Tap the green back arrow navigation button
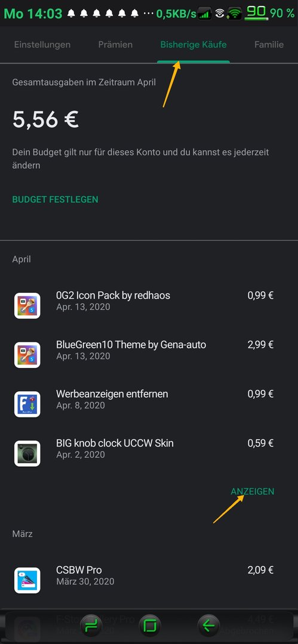Screen dimensions: 298x644 coord(208,626)
